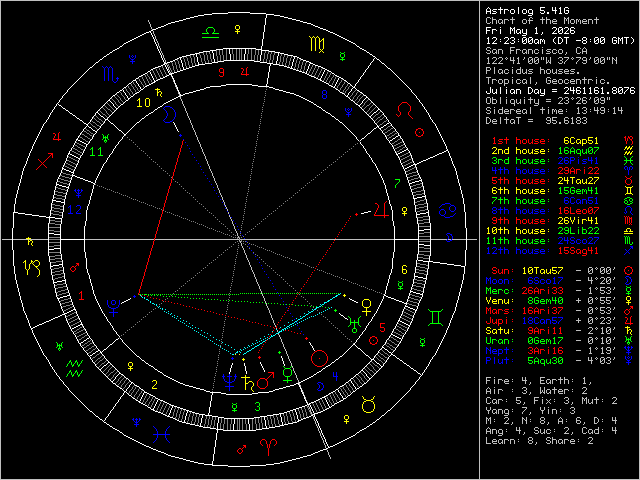Click the red Aries sign on the outer ring
The height and width of the screenshot is (480, 640).
pyautogui.click(x=269, y=447)
